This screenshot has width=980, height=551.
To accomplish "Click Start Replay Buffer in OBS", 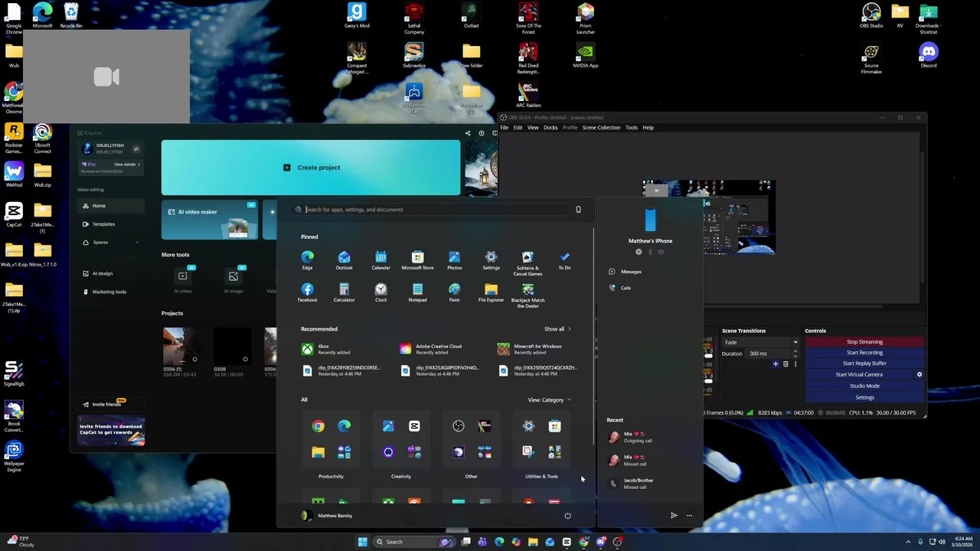I will tap(864, 364).
